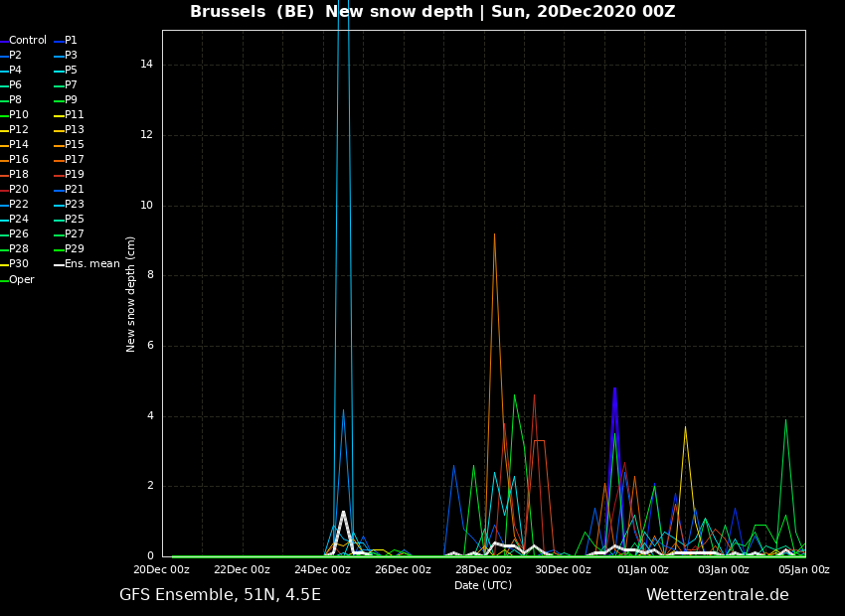
Task: Click the y-axis tick label 0
Action: click(150, 555)
